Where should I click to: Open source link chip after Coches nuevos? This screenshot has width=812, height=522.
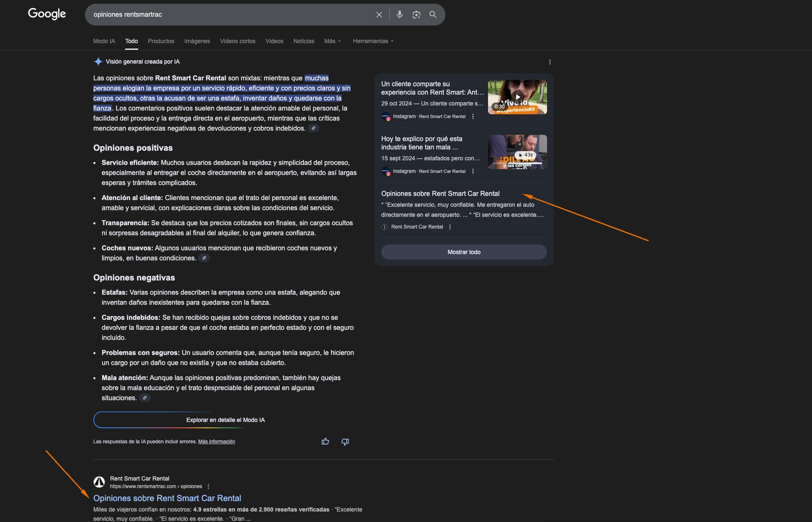204,258
